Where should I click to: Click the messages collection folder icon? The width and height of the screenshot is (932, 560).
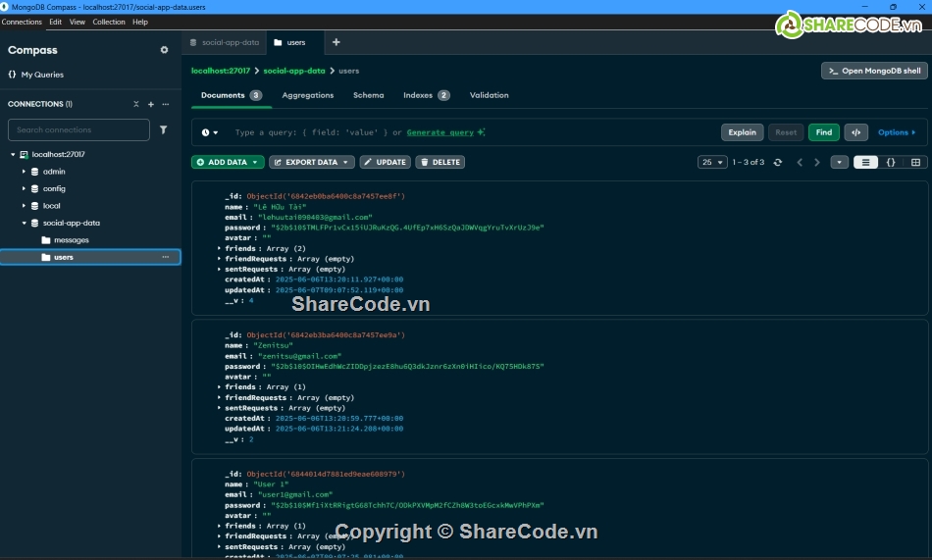click(x=46, y=240)
